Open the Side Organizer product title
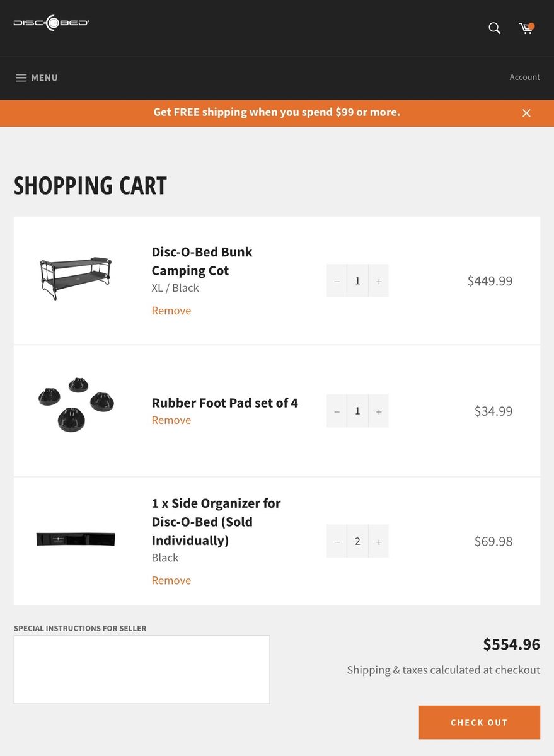The height and width of the screenshot is (756, 554). 216,522
